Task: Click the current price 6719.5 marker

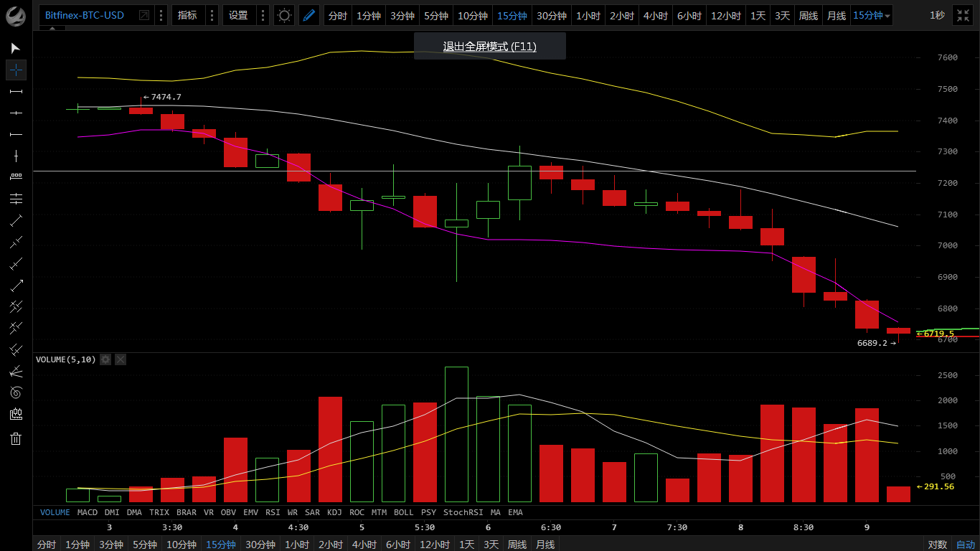Action: (x=936, y=334)
